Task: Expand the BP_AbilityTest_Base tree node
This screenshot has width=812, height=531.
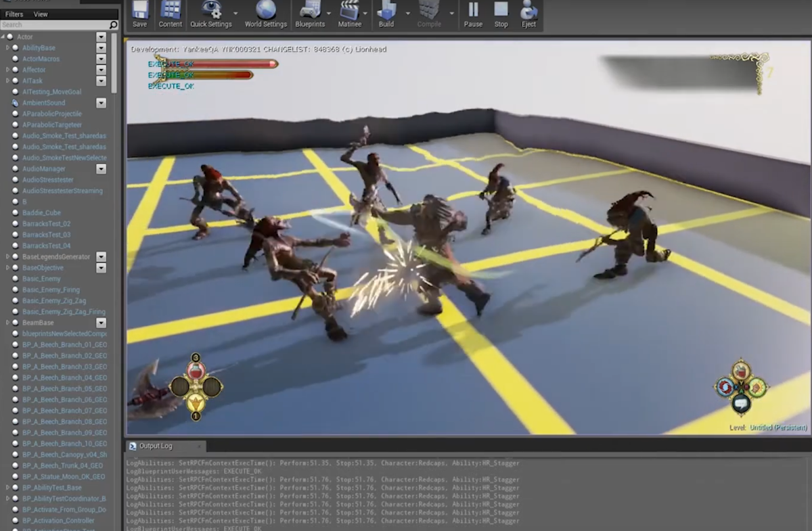Action: point(7,488)
